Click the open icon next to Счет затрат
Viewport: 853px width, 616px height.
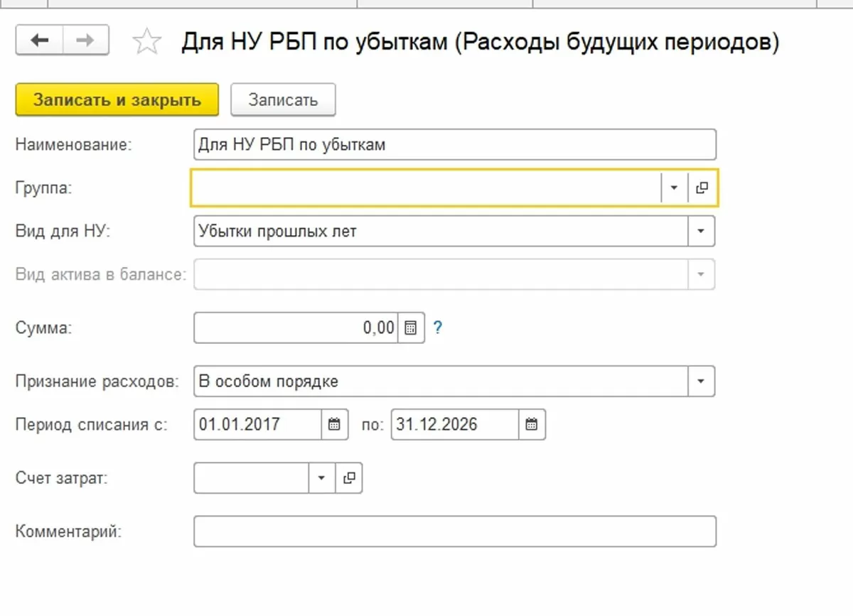(x=348, y=478)
